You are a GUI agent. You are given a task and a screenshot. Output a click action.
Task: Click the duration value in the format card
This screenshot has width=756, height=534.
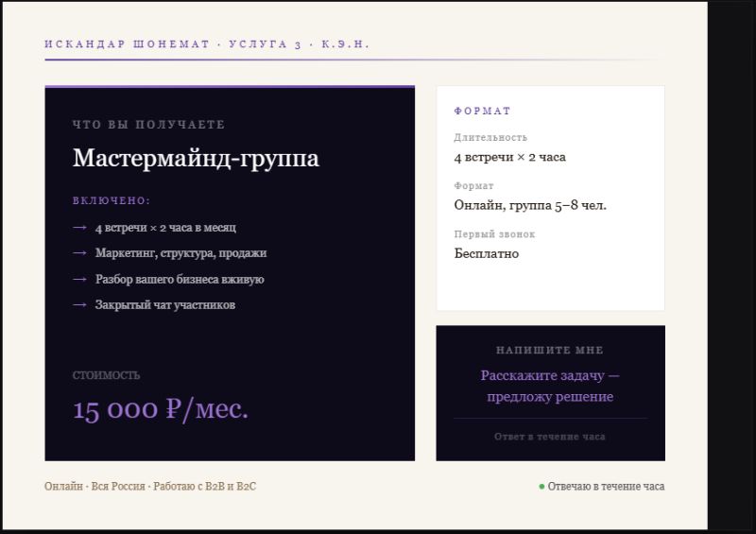[509, 157]
